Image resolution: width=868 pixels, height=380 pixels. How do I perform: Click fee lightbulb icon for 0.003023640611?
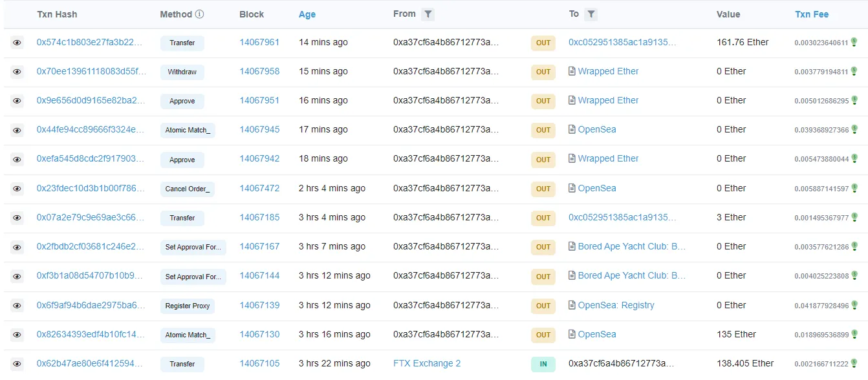(x=854, y=43)
